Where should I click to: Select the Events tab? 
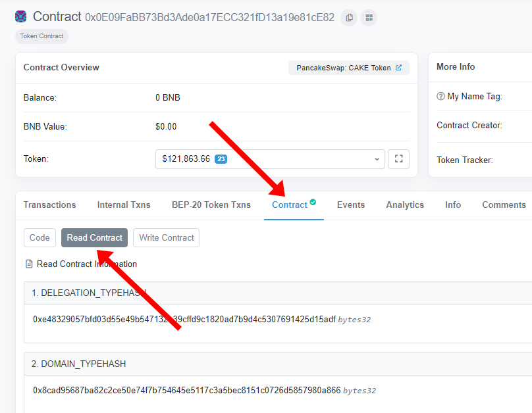pyautogui.click(x=351, y=205)
